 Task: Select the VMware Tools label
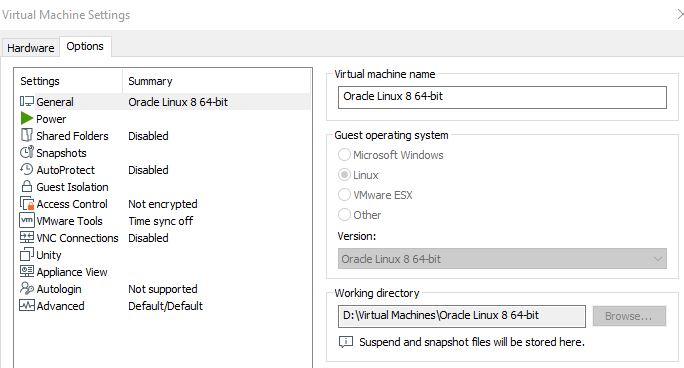click(x=69, y=221)
